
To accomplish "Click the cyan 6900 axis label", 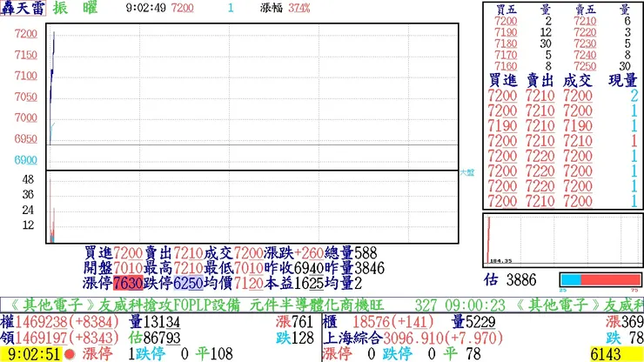I will [25, 160].
